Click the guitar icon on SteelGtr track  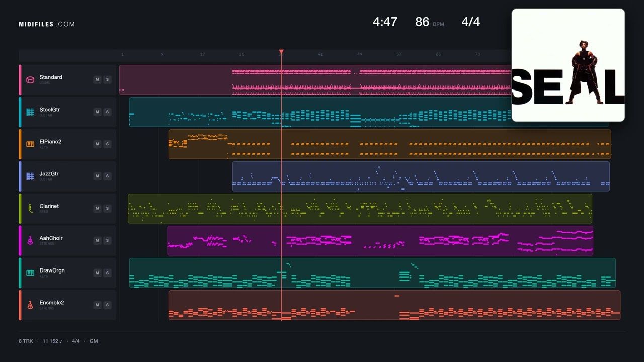[x=30, y=112]
